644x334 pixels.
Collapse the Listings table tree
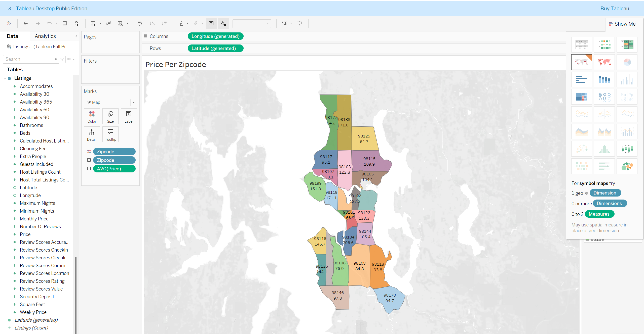coord(5,78)
